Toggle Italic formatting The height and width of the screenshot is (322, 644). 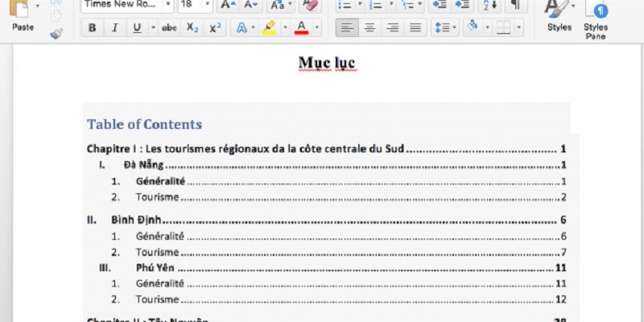tap(115, 28)
